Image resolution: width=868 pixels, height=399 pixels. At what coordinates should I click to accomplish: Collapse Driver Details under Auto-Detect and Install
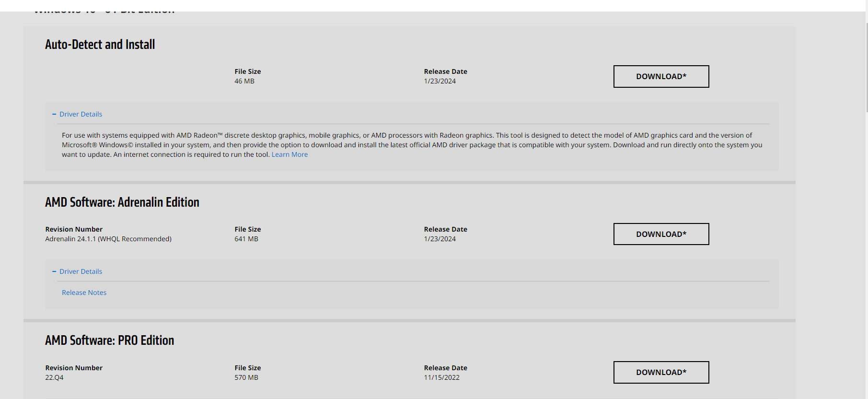click(77, 114)
